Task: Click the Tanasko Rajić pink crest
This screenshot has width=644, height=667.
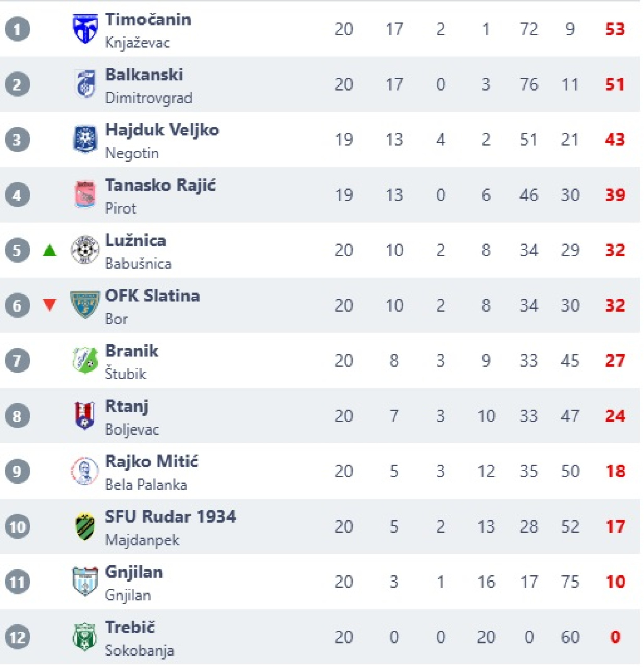Action: 85,195
